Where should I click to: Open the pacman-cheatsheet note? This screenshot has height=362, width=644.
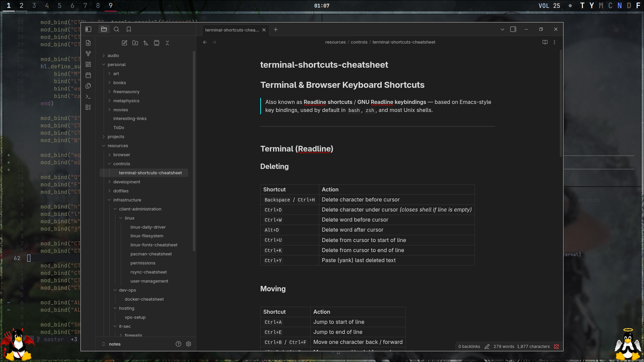pyautogui.click(x=151, y=254)
